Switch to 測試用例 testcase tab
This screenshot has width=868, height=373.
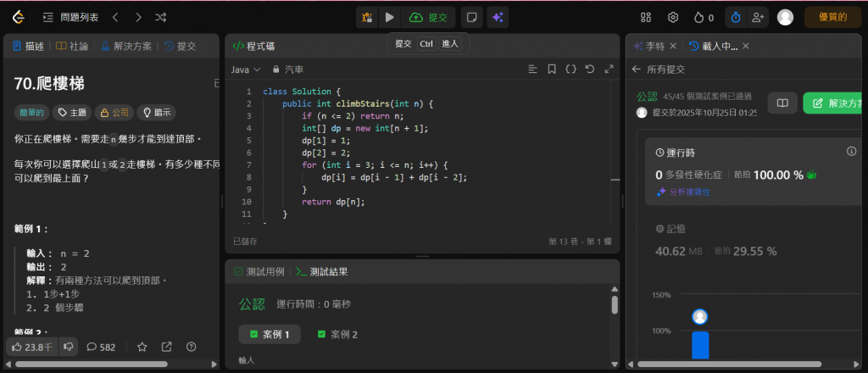pos(259,272)
